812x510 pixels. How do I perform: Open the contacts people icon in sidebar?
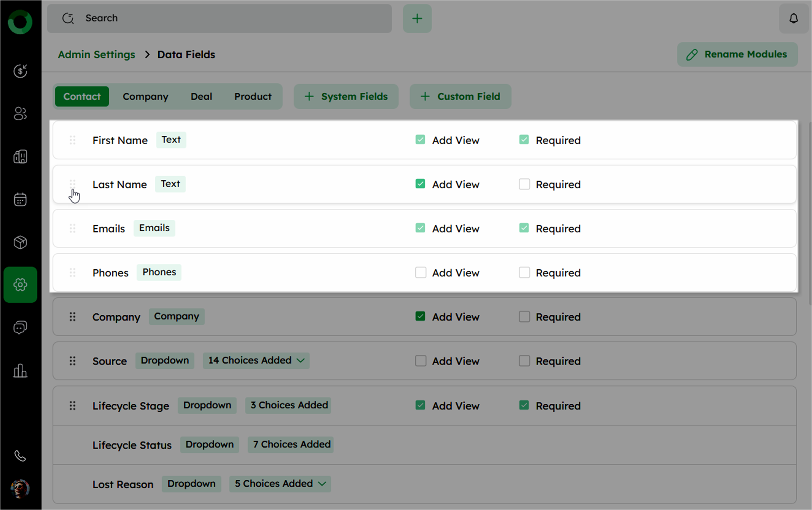(x=20, y=114)
